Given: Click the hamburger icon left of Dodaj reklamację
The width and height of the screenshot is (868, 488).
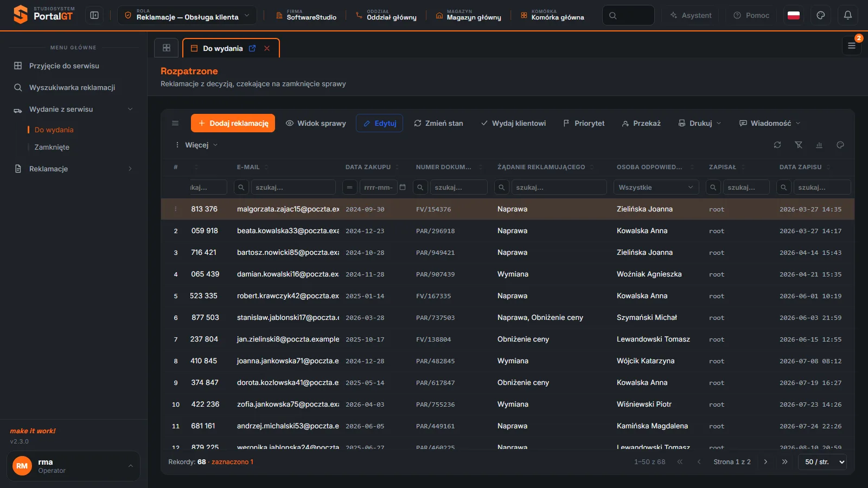Looking at the screenshot, I should (x=175, y=123).
